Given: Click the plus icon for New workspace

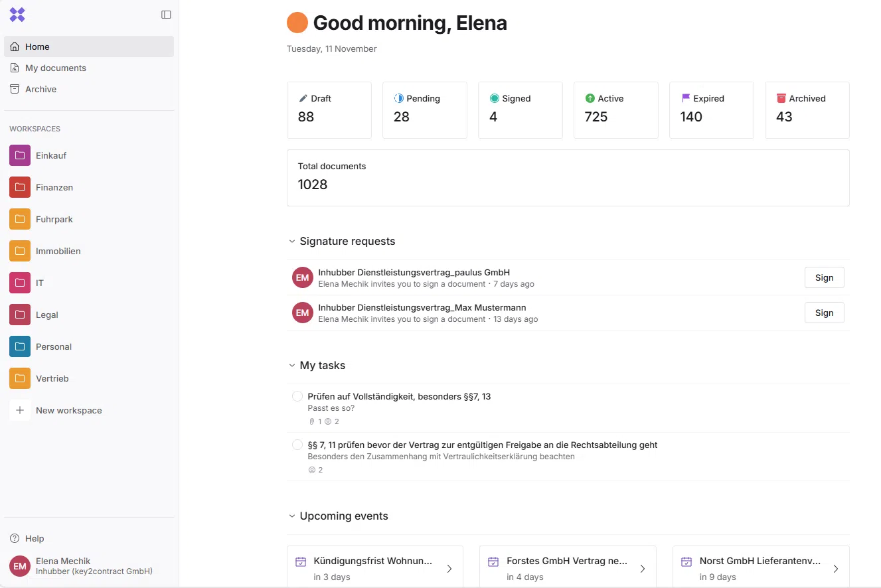Looking at the screenshot, I should [20, 410].
